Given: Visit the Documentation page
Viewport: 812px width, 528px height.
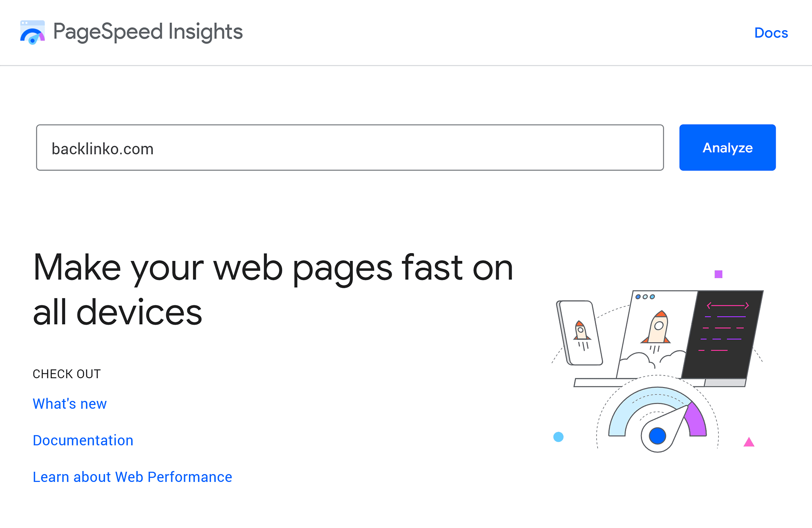Looking at the screenshot, I should point(83,440).
